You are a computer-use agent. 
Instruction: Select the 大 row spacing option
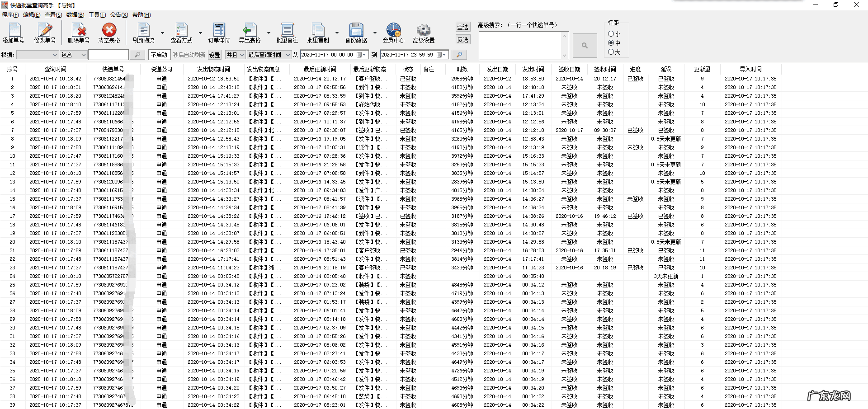click(611, 52)
